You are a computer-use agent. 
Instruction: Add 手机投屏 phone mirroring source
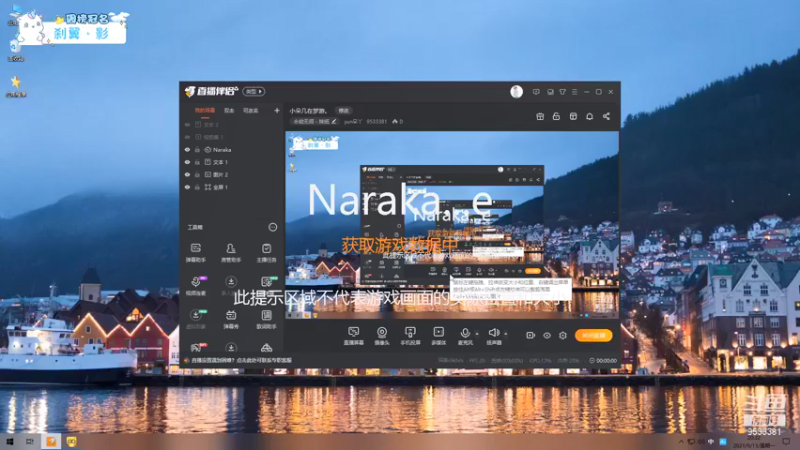coord(410,336)
